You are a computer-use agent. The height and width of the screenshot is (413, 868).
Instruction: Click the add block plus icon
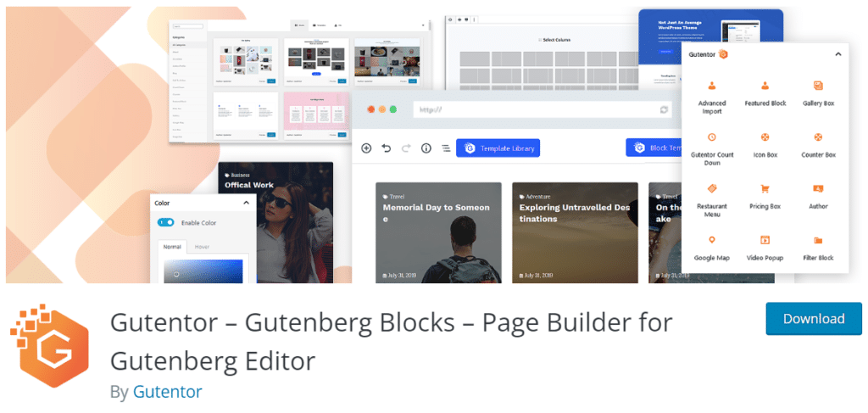[x=366, y=148]
